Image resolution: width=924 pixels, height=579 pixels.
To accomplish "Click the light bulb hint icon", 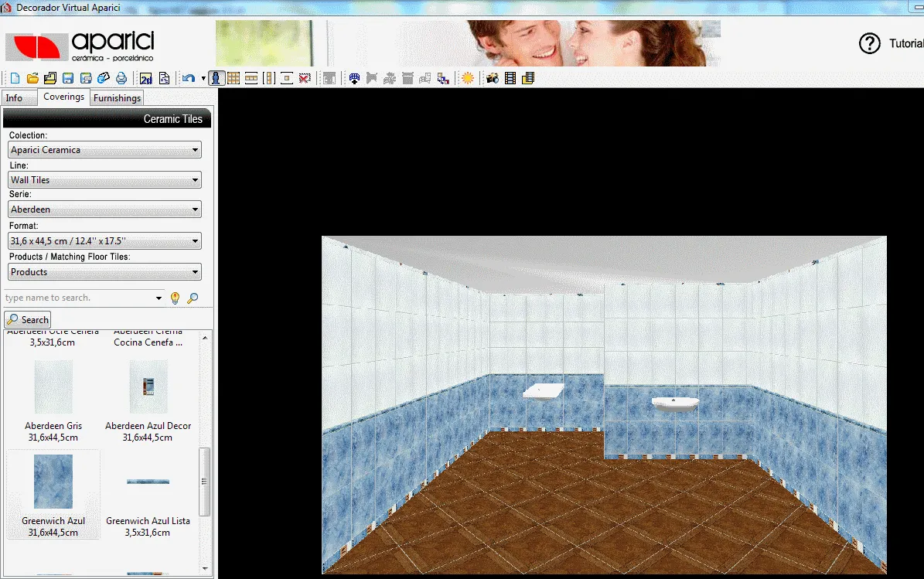I will coord(175,298).
